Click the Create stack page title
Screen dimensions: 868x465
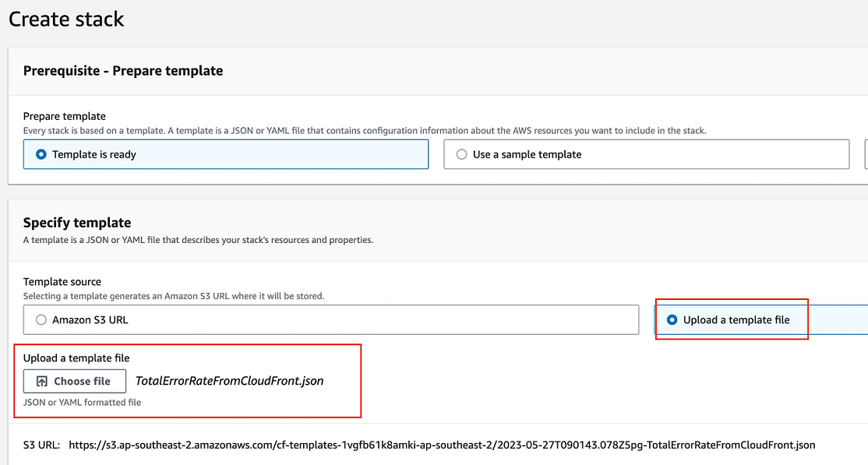[x=66, y=19]
